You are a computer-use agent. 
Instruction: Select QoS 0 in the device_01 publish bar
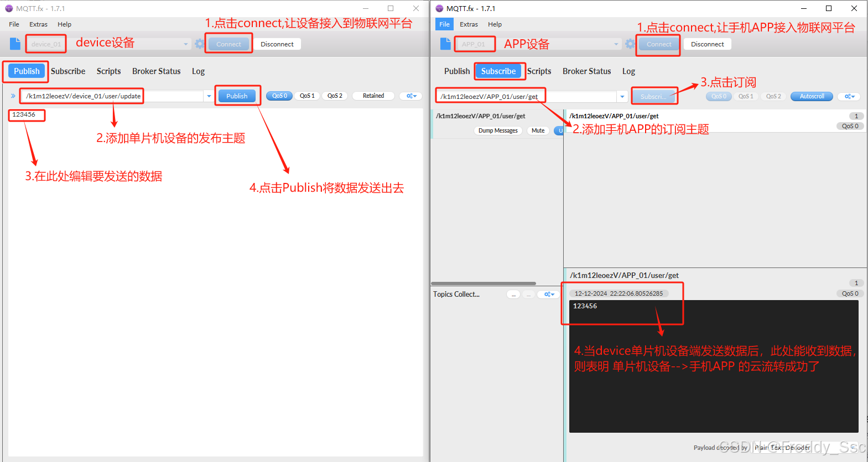point(279,96)
